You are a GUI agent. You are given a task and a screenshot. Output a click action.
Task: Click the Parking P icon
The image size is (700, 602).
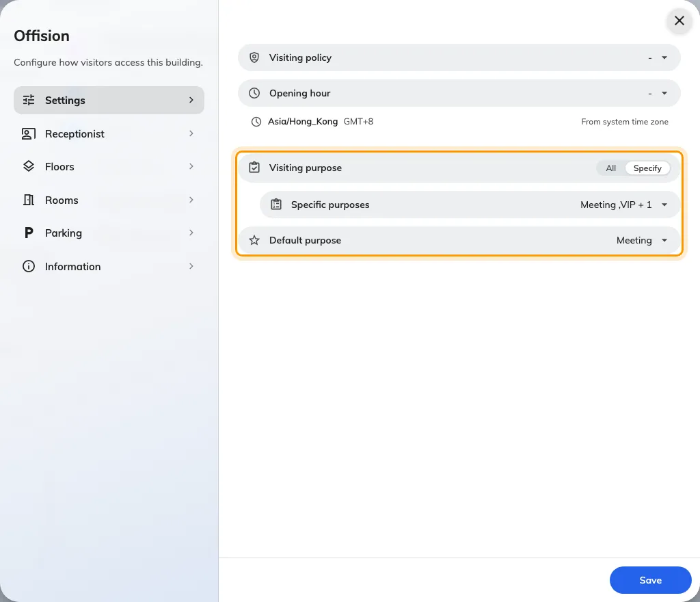click(29, 233)
